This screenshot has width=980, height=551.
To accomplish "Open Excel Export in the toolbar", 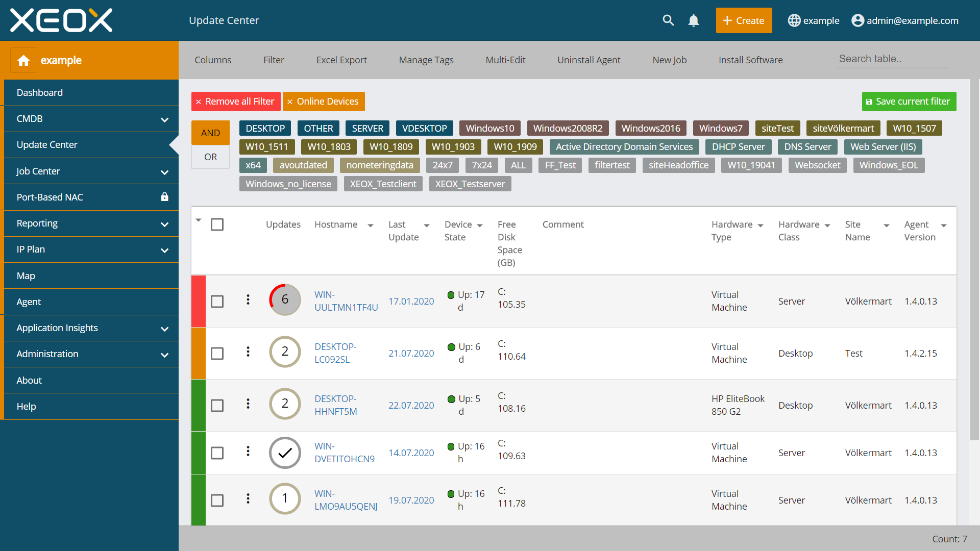I will coord(341,60).
